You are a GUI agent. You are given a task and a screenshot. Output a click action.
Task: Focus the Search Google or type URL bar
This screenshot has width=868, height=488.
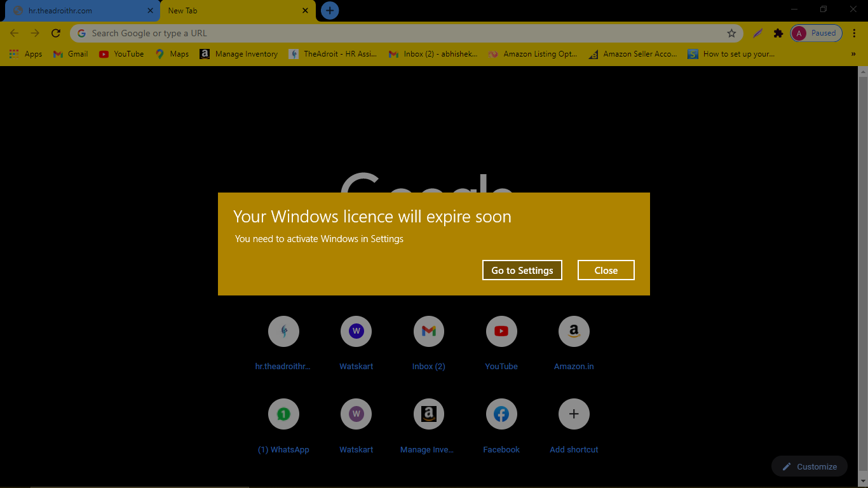(407, 33)
